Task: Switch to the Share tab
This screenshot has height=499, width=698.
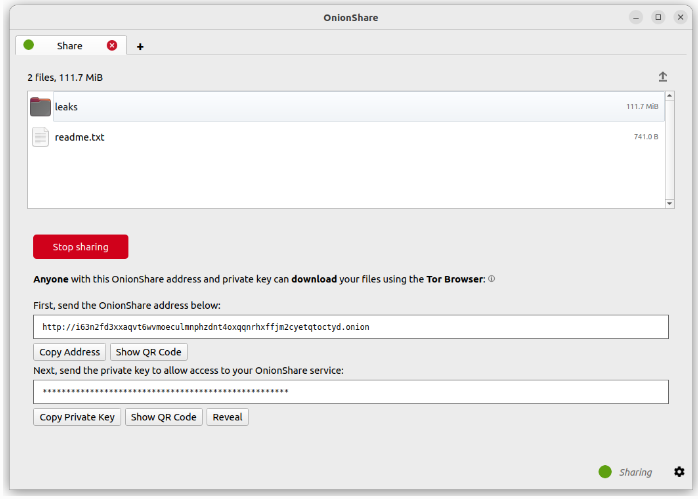Action: pos(70,46)
